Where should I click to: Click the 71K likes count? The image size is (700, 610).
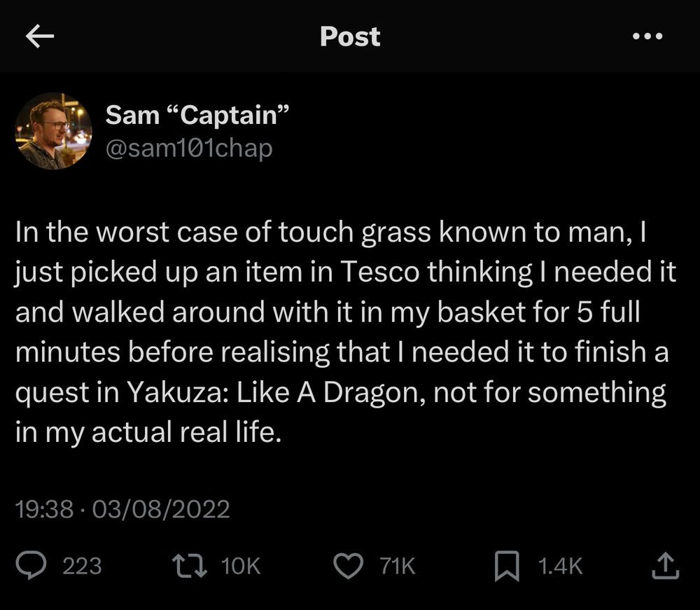coord(397,566)
